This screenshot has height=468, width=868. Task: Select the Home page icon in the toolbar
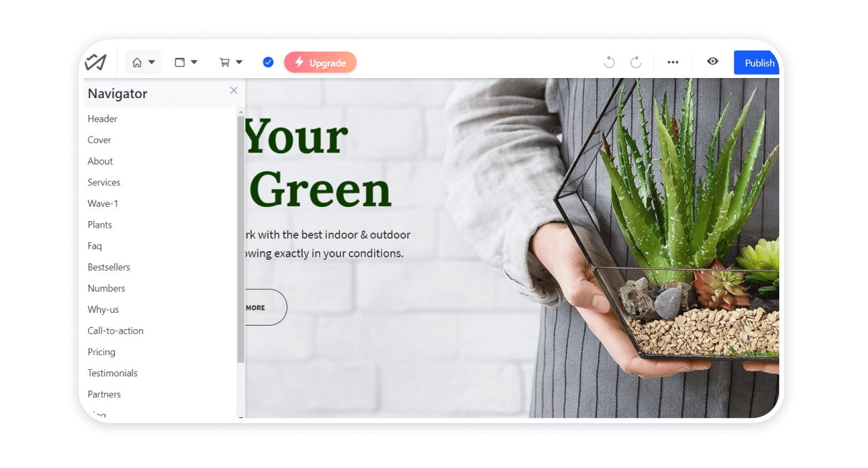tap(138, 62)
